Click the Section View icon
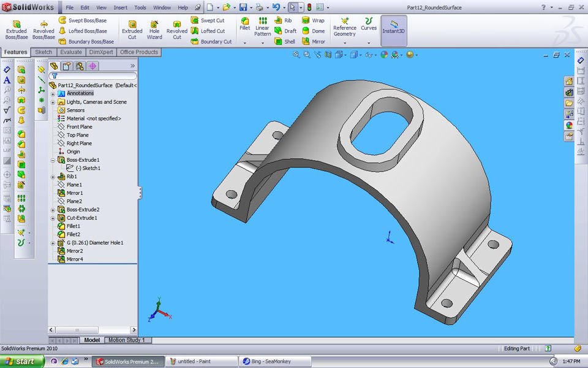 pos(326,55)
